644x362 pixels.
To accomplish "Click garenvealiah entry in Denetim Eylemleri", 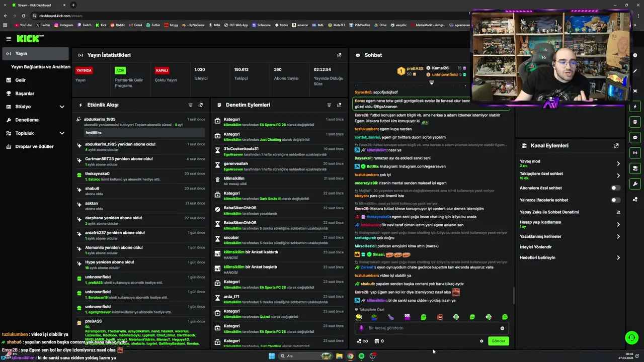I will [x=235, y=164].
